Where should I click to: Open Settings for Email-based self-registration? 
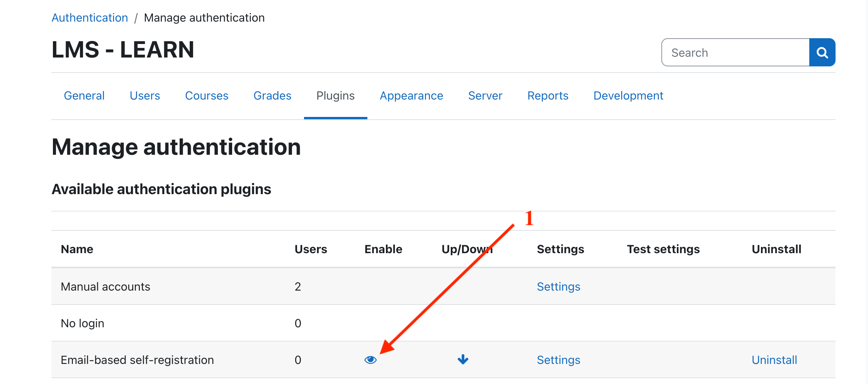click(559, 360)
